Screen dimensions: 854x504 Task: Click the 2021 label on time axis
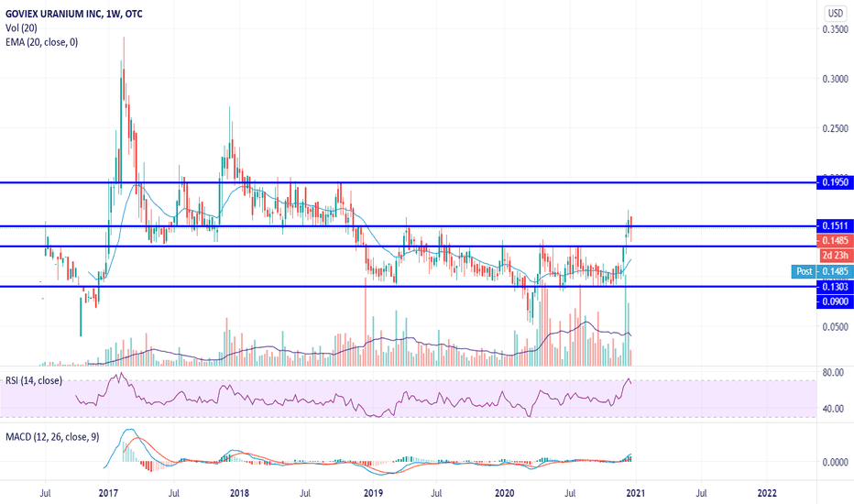636,493
